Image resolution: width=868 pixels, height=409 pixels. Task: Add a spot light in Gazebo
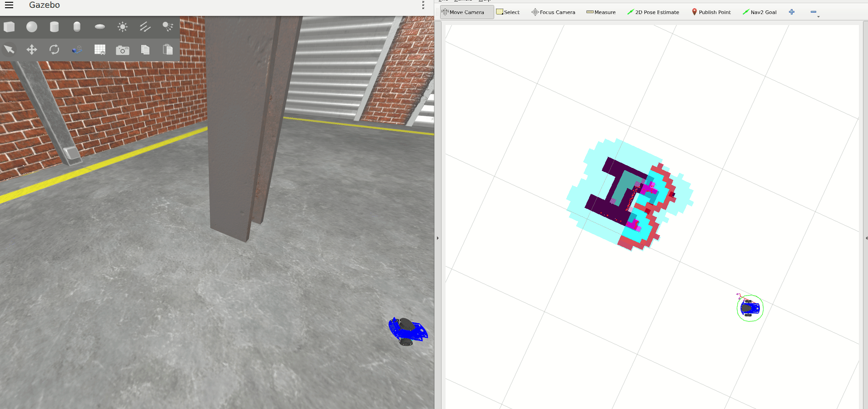pos(168,27)
